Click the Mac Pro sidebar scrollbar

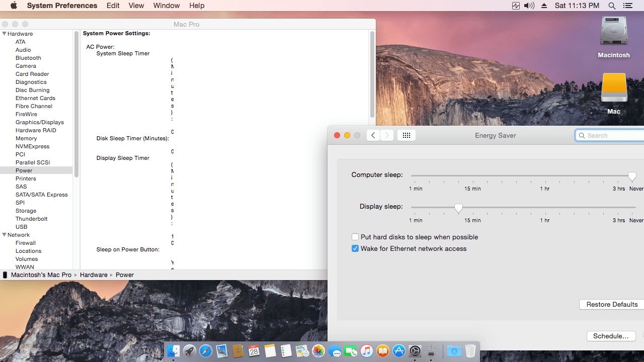click(76, 104)
